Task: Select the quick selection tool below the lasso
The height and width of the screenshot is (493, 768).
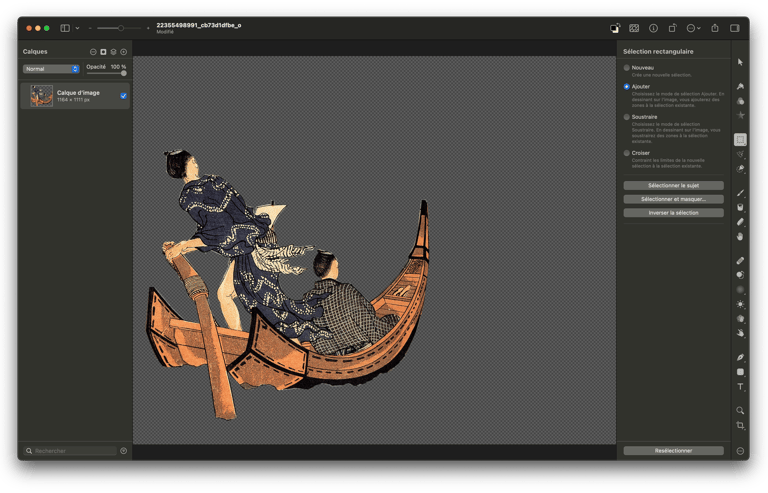Action: click(740, 169)
